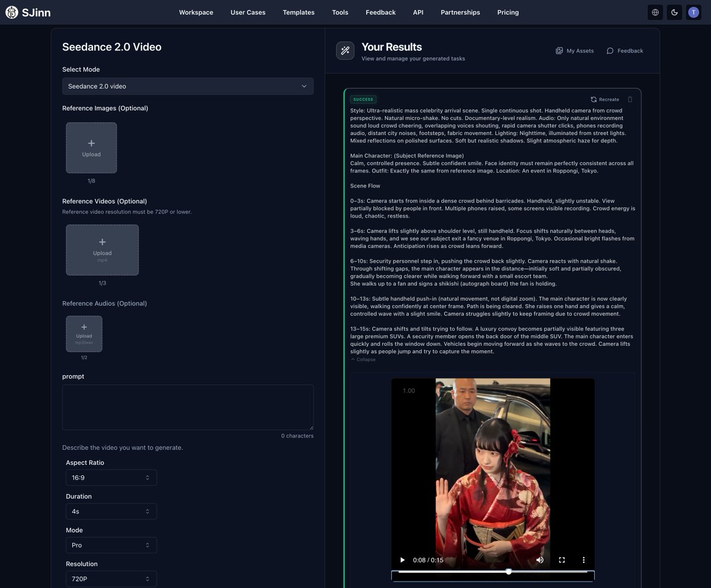Enter fullscreen on the video
Screen dimensions: 711x588
(562, 560)
